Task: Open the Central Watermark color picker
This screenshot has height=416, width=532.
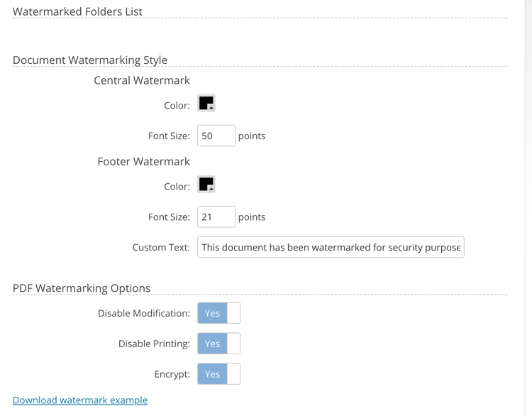Action: pos(206,103)
